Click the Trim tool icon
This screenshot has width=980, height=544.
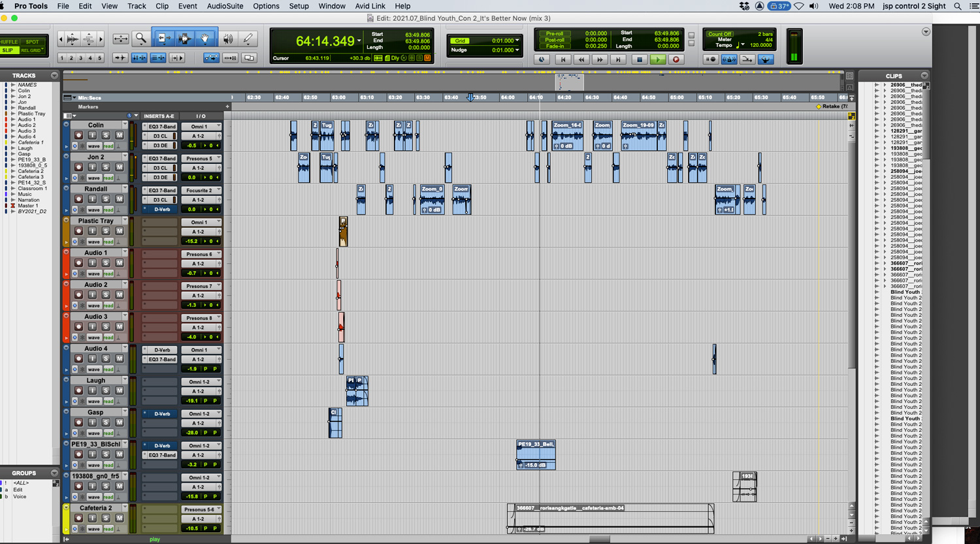click(x=163, y=39)
